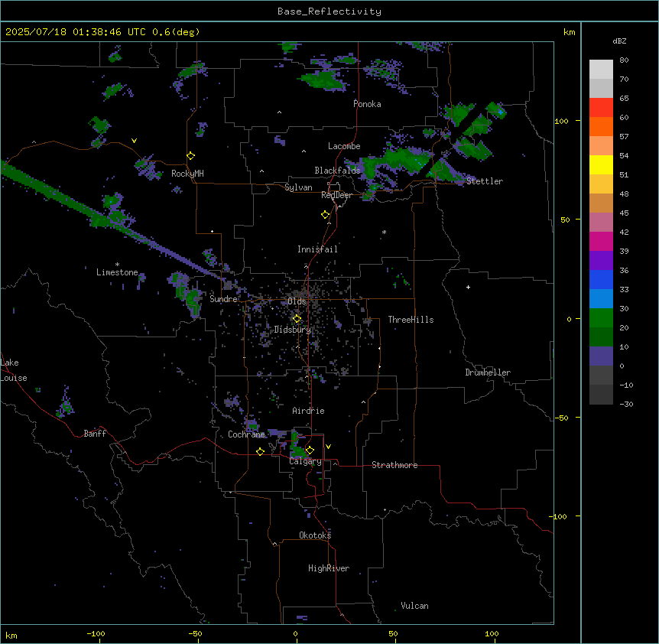Click the yellow V marker northwest of RockyMH
This screenshot has width=659, height=644.
(x=134, y=141)
